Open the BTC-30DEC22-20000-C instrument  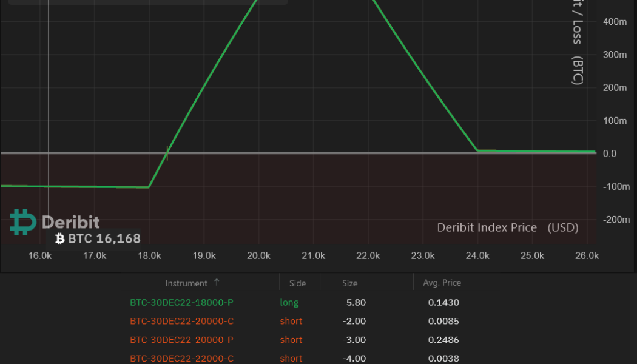click(x=181, y=321)
